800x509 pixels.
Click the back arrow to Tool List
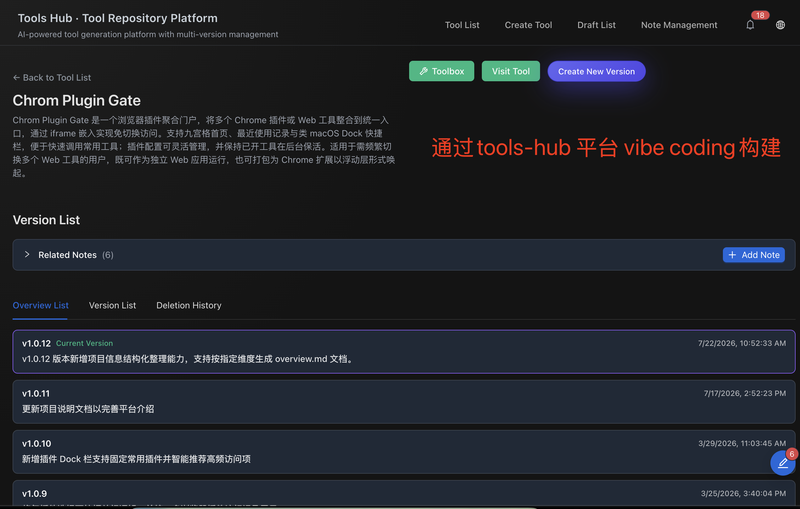[x=16, y=78]
